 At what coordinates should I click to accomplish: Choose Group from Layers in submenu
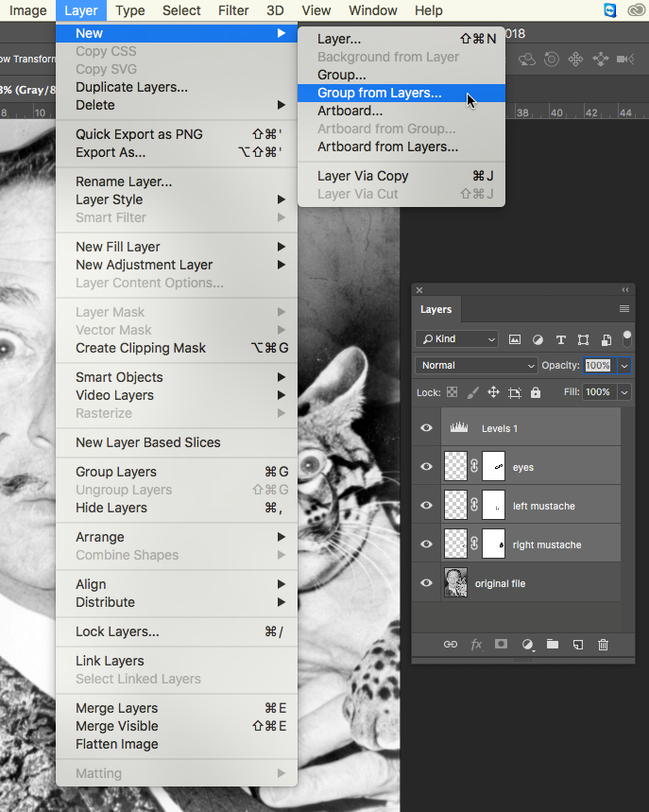[x=380, y=93]
